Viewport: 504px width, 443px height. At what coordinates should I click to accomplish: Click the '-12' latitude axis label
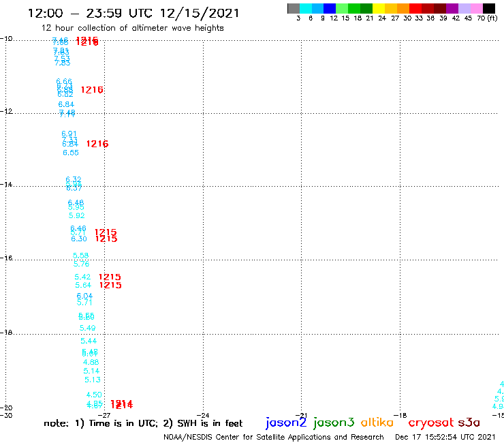pyautogui.click(x=6, y=111)
